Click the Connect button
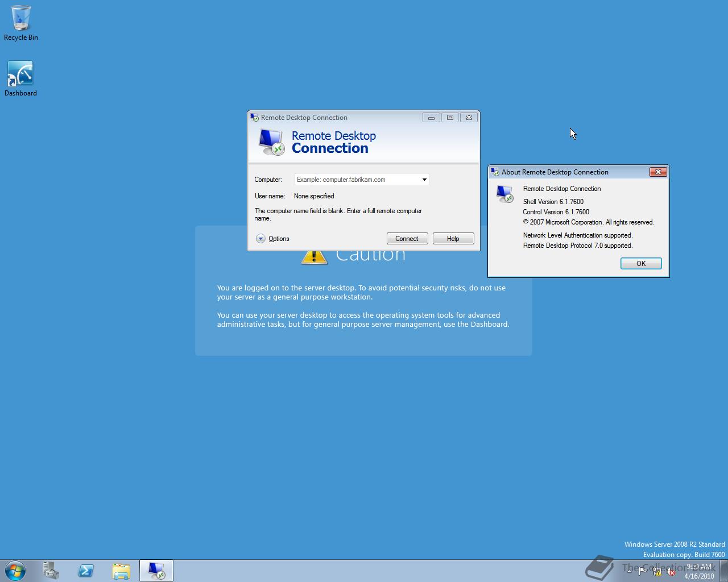 click(x=407, y=239)
